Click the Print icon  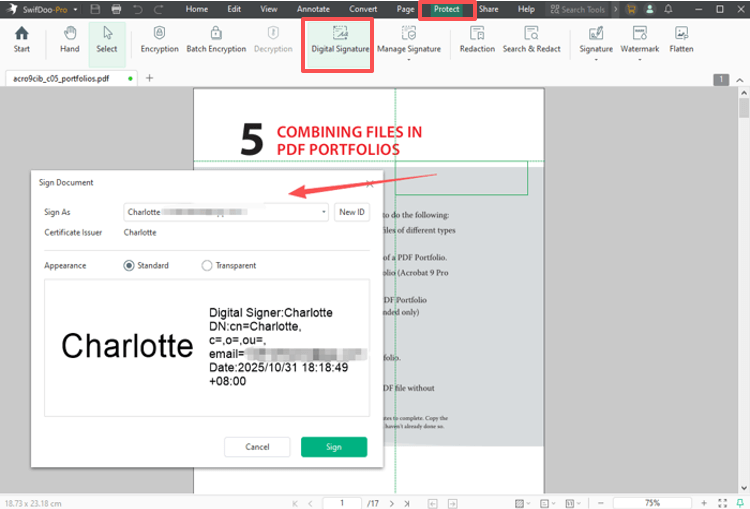pyautogui.click(x=116, y=9)
